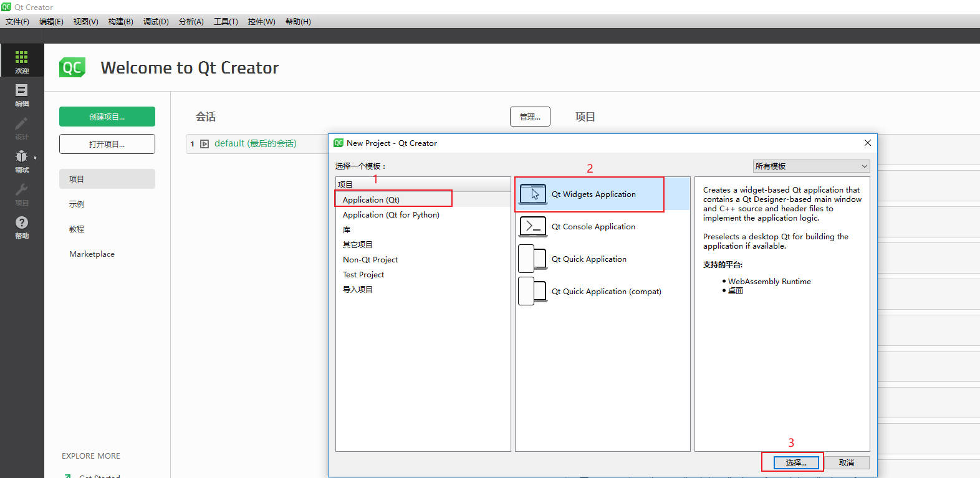Click the Qt Widgets Application template icon
The image size is (980, 478).
[532, 194]
